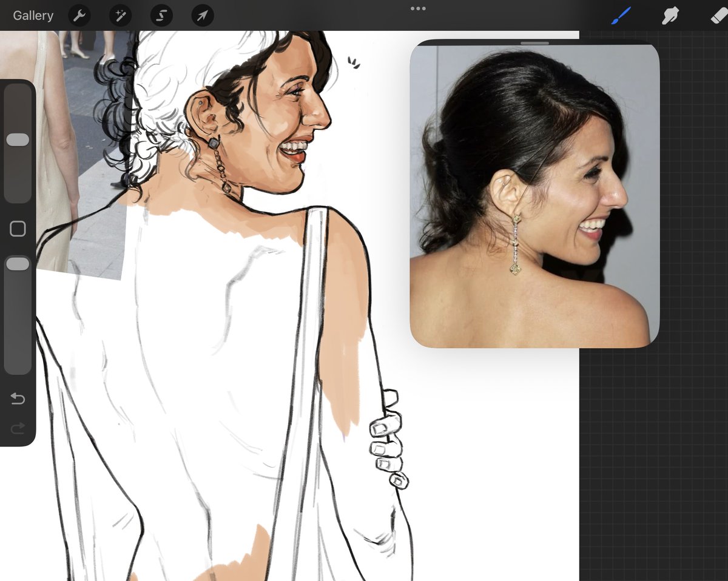Open the Adjustments magic-wand menu
728x581 pixels.
pos(120,15)
